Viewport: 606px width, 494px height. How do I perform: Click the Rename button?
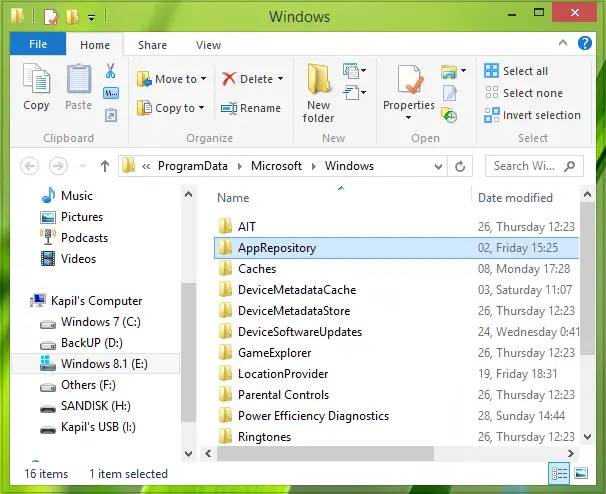pyautogui.click(x=251, y=108)
